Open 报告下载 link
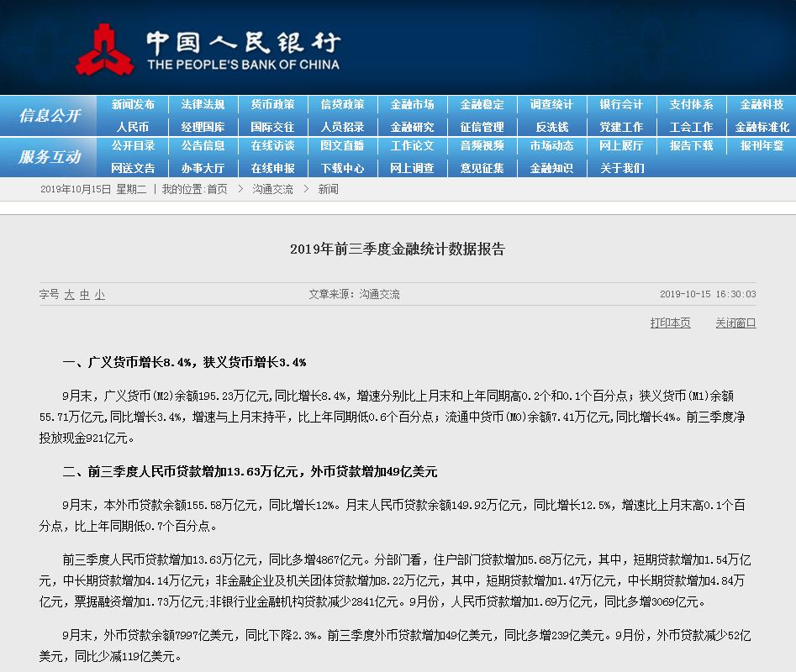The image size is (796, 672). tap(691, 145)
